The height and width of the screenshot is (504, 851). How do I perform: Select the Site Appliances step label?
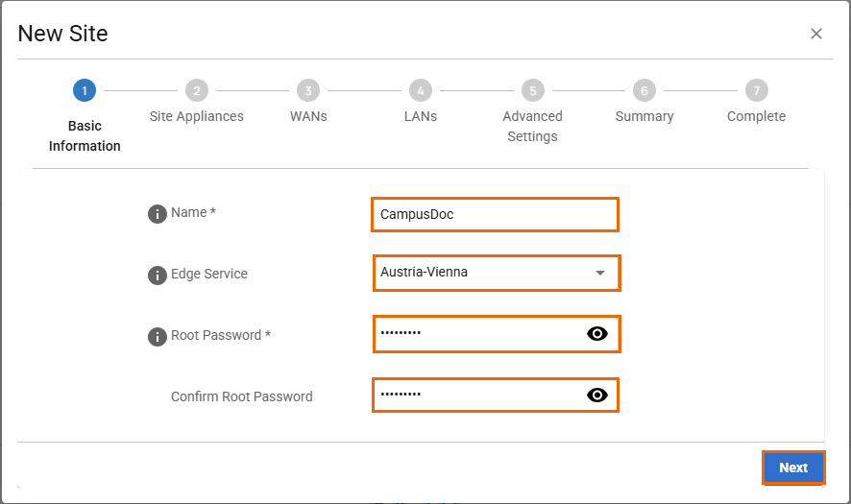pos(196,116)
